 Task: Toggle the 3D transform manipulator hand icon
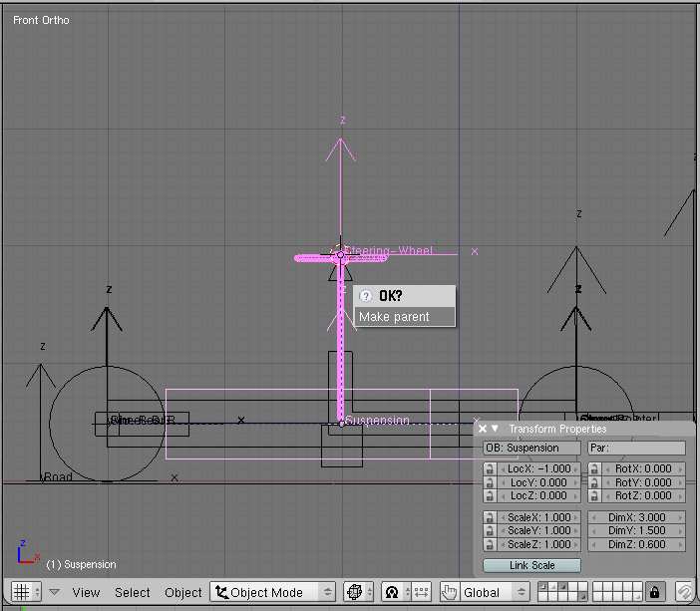coord(449,592)
